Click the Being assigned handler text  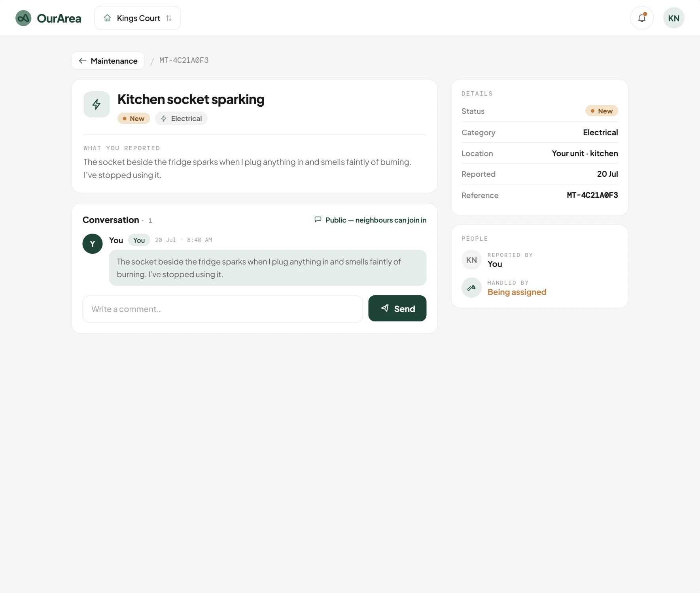point(516,292)
